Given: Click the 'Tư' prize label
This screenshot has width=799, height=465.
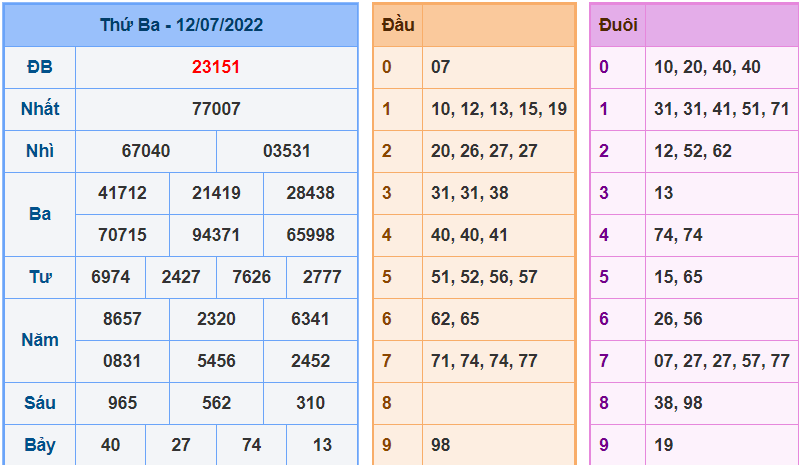Looking at the screenshot, I should point(40,277).
